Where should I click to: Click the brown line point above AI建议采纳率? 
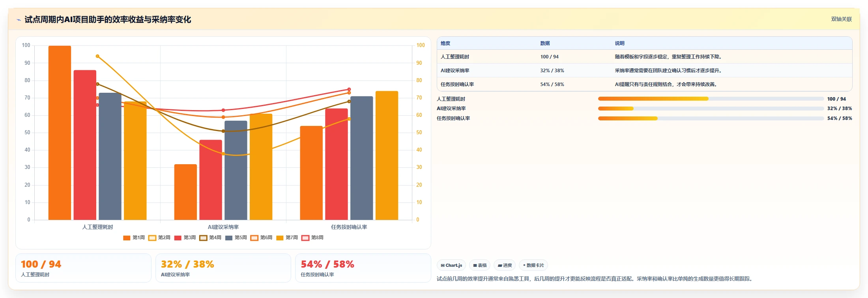click(x=223, y=131)
